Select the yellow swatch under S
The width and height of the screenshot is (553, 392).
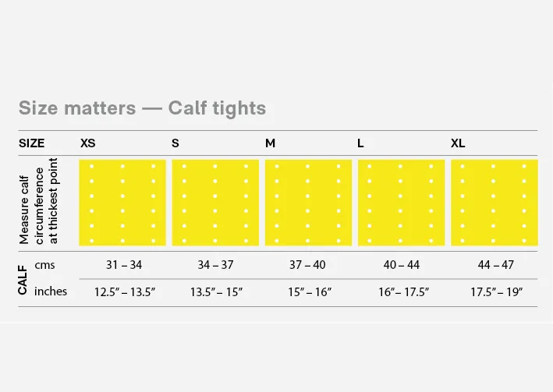215,203
